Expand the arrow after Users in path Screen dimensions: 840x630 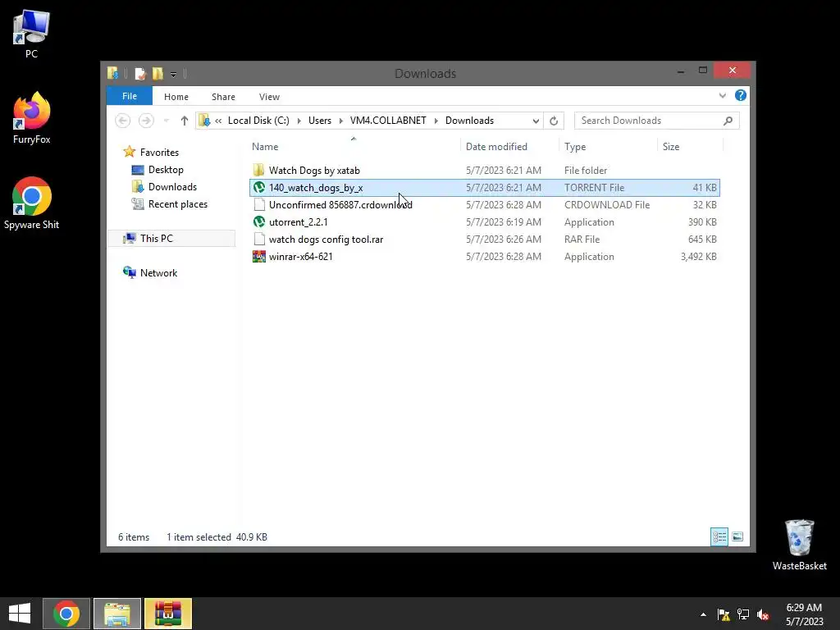pyautogui.click(x=340, y=121)
